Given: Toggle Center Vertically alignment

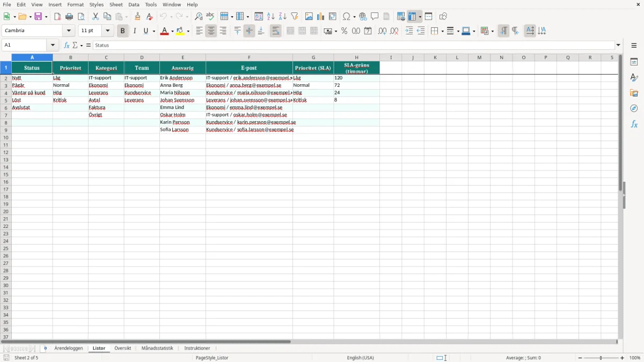Looking at the screenshot, I should click(x=249, y=31).
